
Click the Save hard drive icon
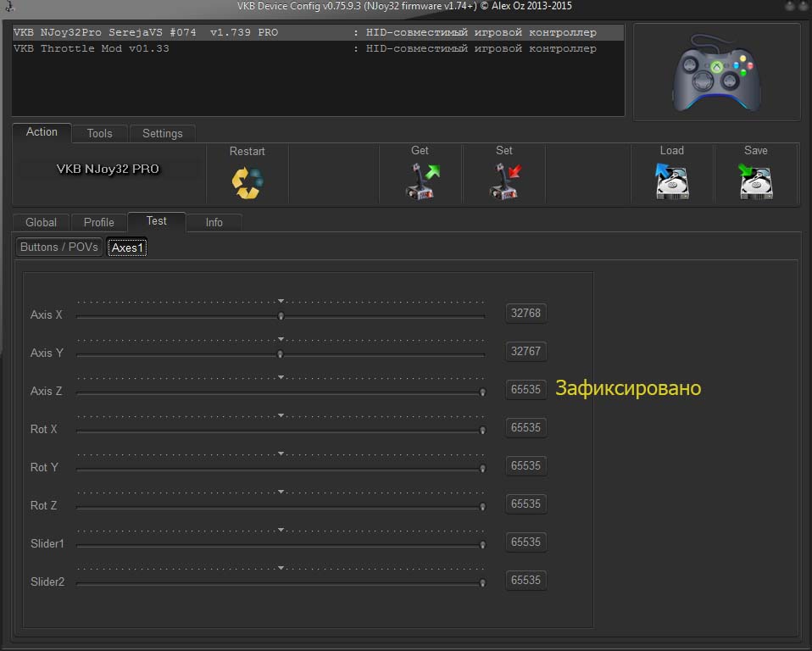(755, 181)
